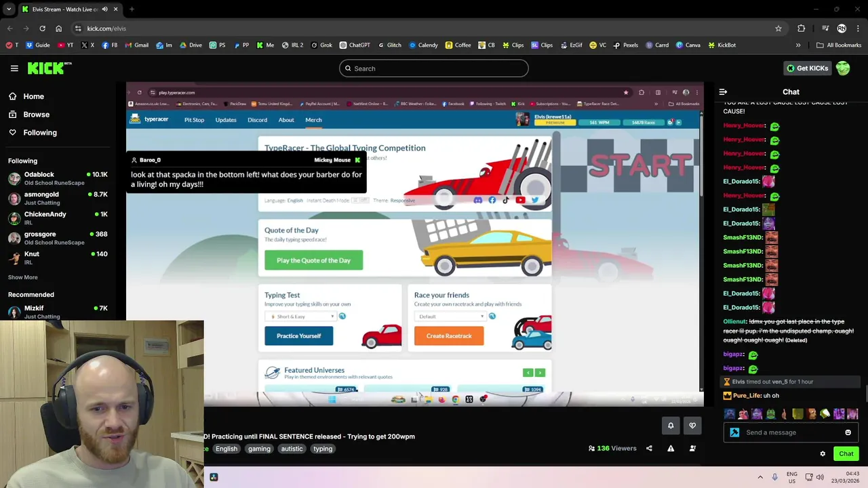Screen dimensions: 868x488
Task: Click the Send a message field
Action: point(791,432)
